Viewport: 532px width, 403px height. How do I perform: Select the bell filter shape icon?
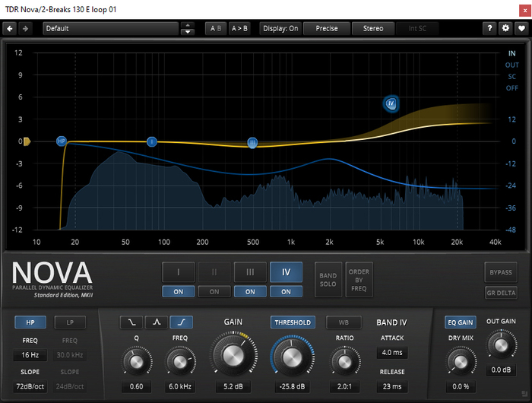[x=156, y=322]
